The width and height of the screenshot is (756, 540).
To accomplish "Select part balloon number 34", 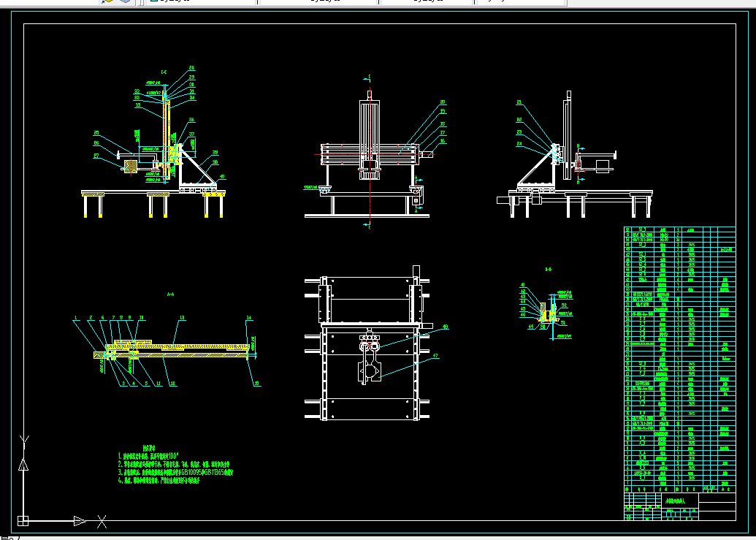I will click(x=192, y=97).
